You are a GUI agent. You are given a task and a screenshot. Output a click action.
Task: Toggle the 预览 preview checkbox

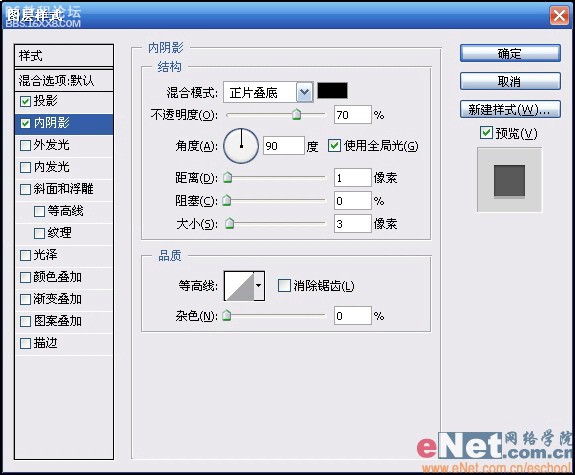[486, 132]
